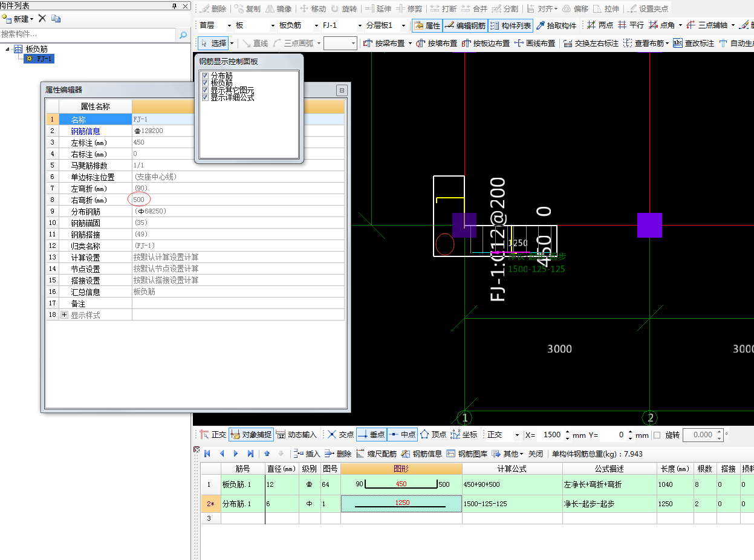Image resolution: width=754 pixels, height=560 pixels.
Task: Open 查改标注 check annotation tool
Action: point(694,43)
